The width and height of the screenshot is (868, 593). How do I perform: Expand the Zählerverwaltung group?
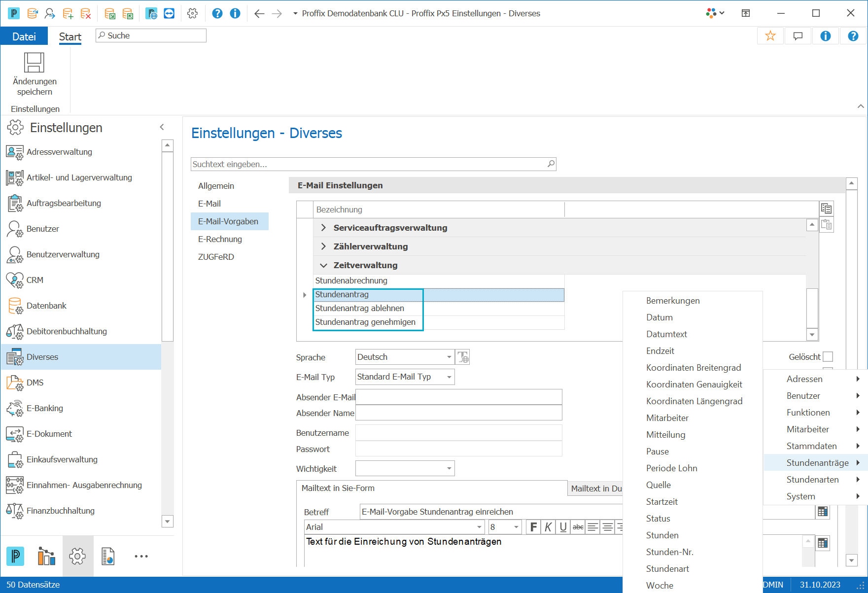point(323,246)
